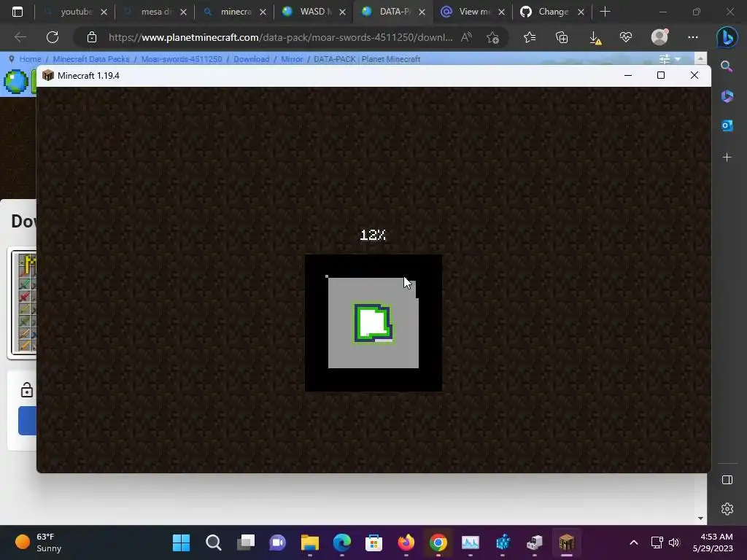Click the Mojang loading progress logo
This screenshot has width=747, height=560.
373,323
